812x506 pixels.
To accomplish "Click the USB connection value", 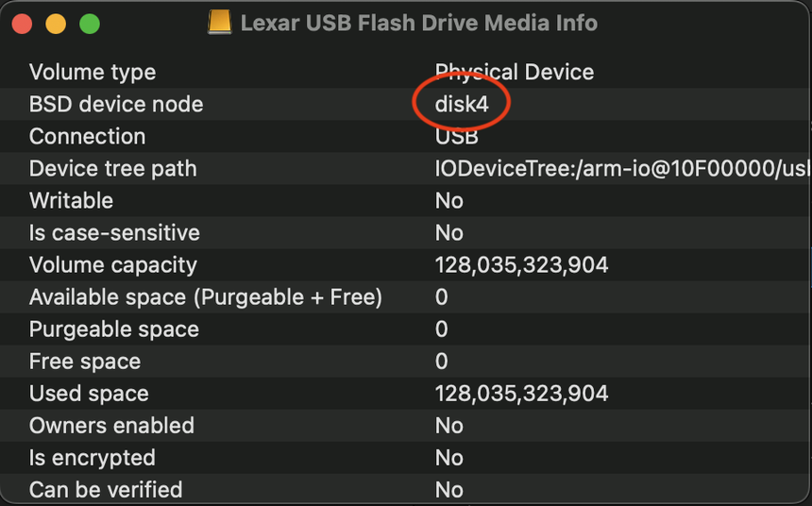I will 457,136.
